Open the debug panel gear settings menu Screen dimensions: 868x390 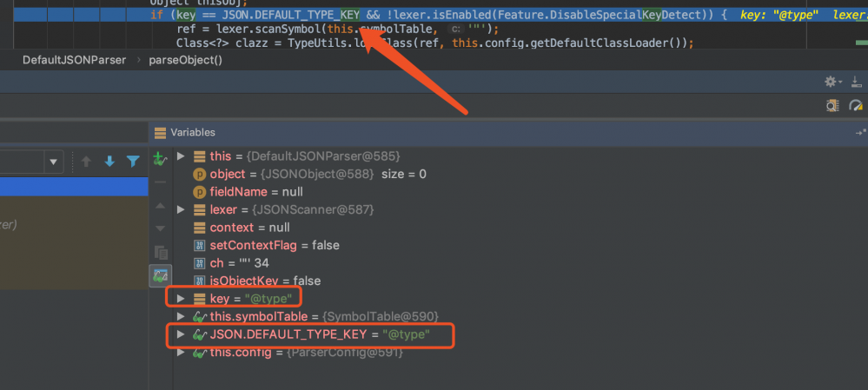[832, 83]
